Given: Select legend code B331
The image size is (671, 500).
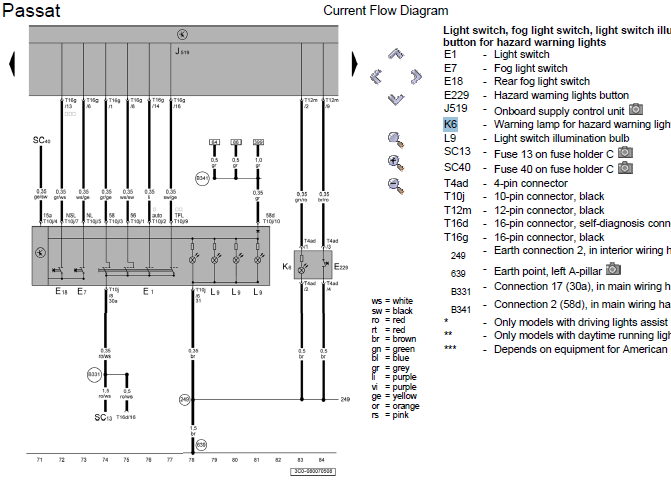Looking at the screenshot, I should 461,292.
